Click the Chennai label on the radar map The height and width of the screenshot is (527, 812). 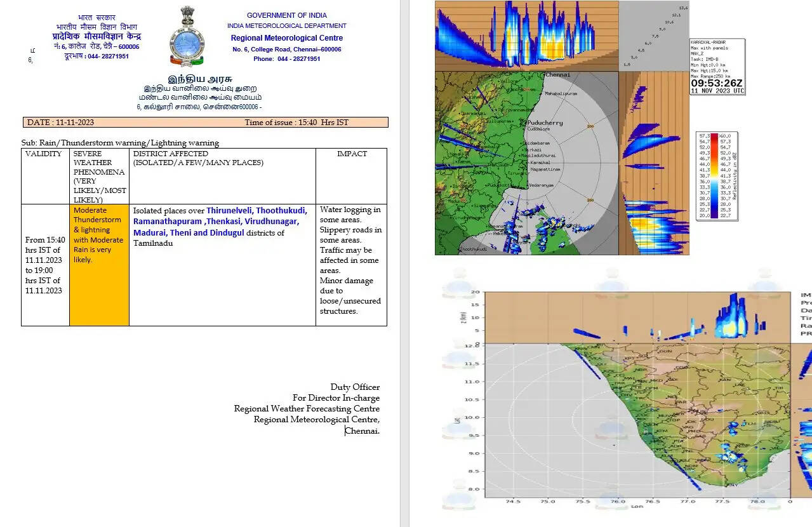point(557,75)
